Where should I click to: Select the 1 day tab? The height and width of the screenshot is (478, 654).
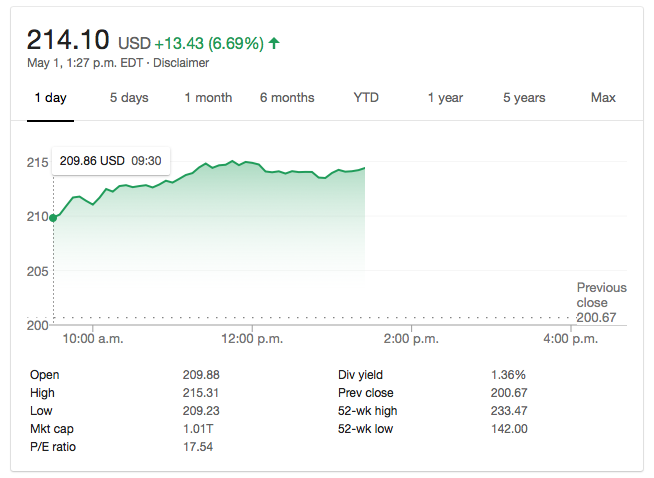(50, 98)
